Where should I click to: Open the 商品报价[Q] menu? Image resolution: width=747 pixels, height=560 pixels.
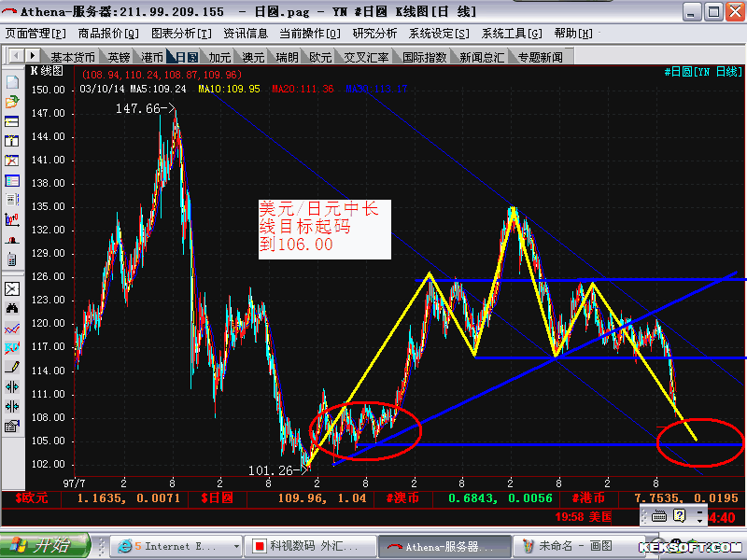pos(108,34)
